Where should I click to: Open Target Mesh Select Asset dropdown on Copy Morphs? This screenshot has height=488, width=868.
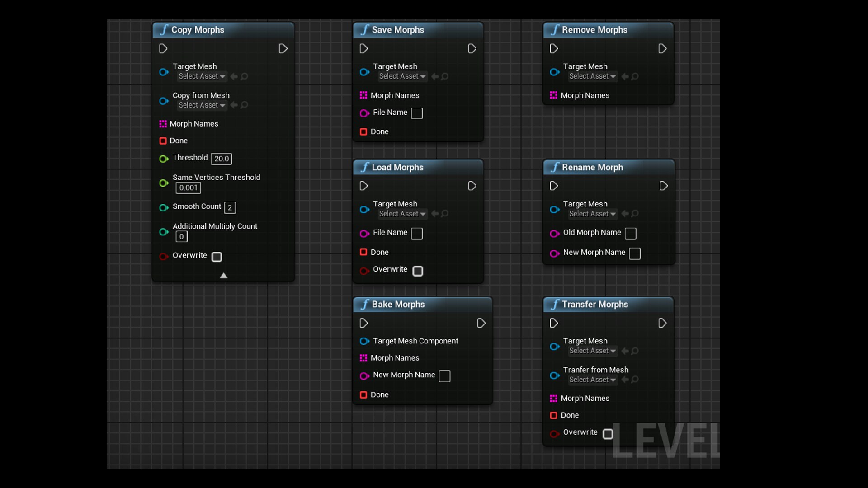point(202,76)
